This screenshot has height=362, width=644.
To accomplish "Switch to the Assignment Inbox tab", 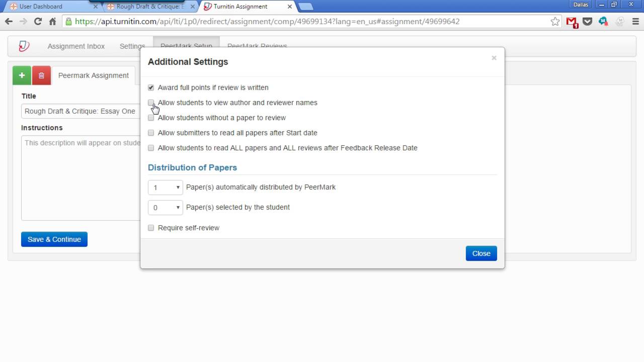I will [x=76, y=46].
